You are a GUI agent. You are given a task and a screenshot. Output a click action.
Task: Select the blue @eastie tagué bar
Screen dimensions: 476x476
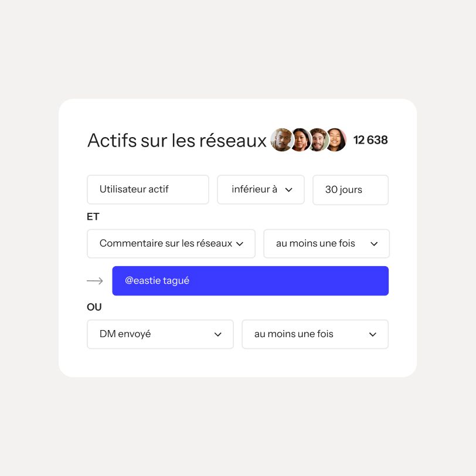[x=250, y=281]
